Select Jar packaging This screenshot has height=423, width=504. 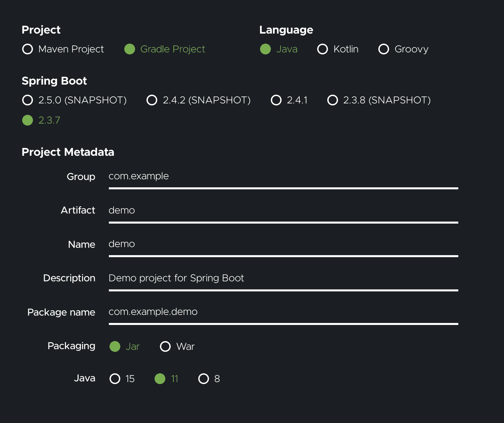124,346
